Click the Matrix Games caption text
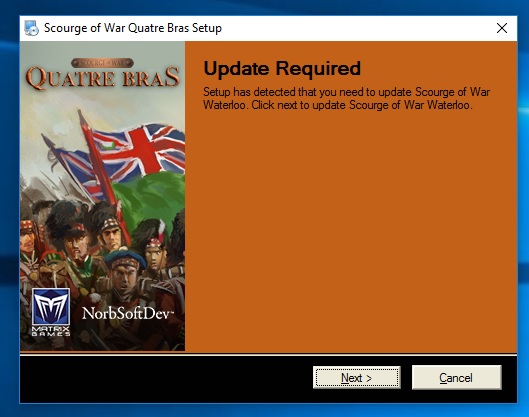 click(x=51, y=331)
